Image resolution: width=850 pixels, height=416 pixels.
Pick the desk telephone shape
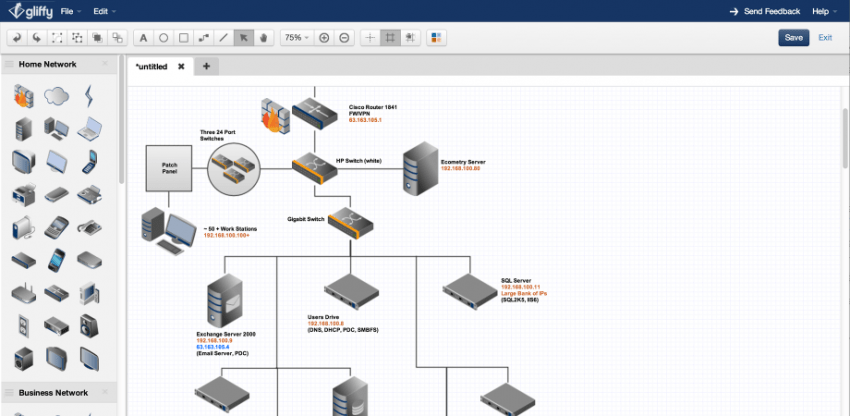pos(89,227)
